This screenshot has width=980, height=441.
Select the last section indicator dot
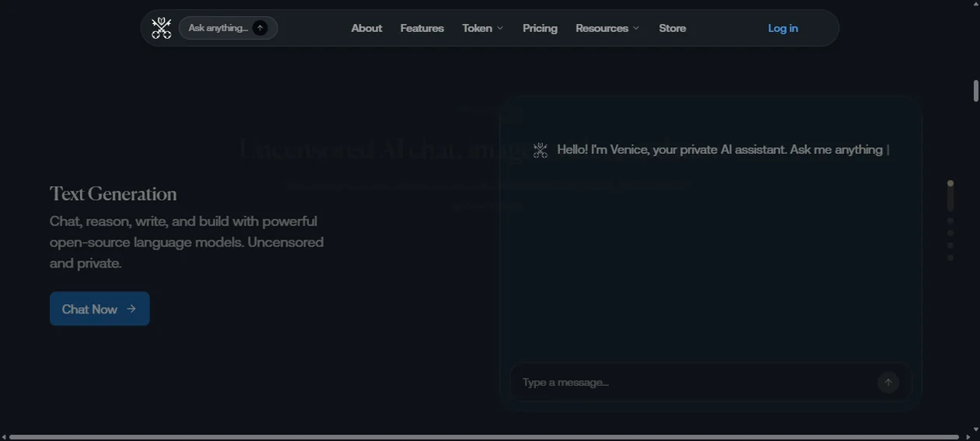click(x=950, y=257)
